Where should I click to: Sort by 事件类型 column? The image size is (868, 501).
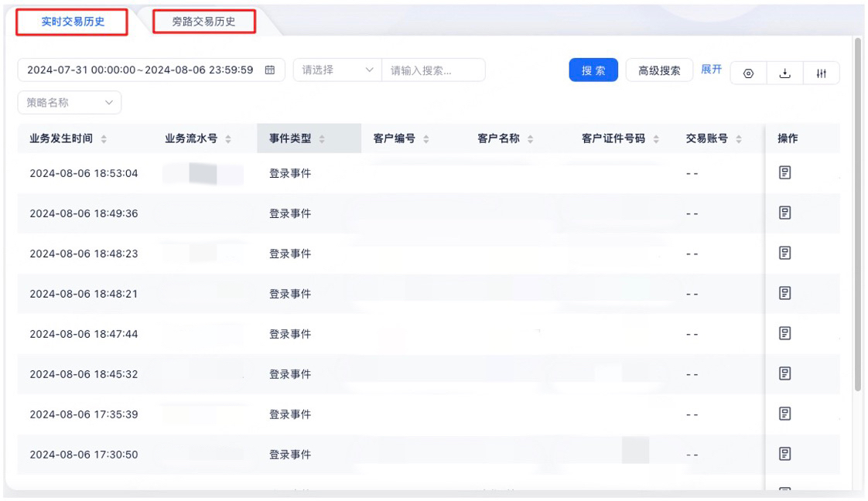322,139
